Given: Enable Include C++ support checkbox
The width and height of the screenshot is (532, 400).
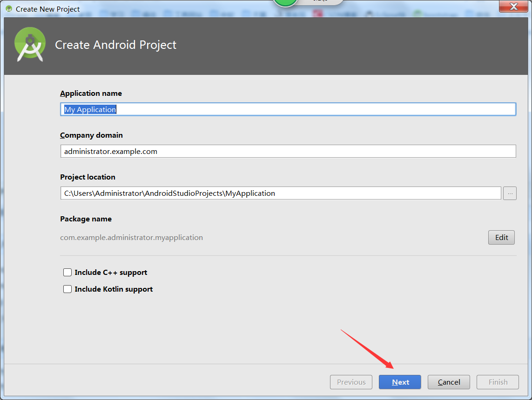Looking at the screenshot, I should point(67,272).
